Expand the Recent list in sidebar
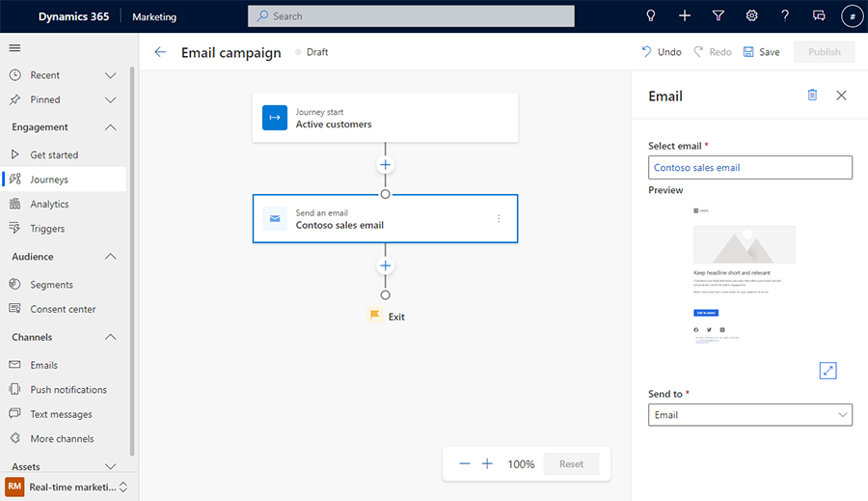The height and width of the screenshot is (501, 868). 110,75
